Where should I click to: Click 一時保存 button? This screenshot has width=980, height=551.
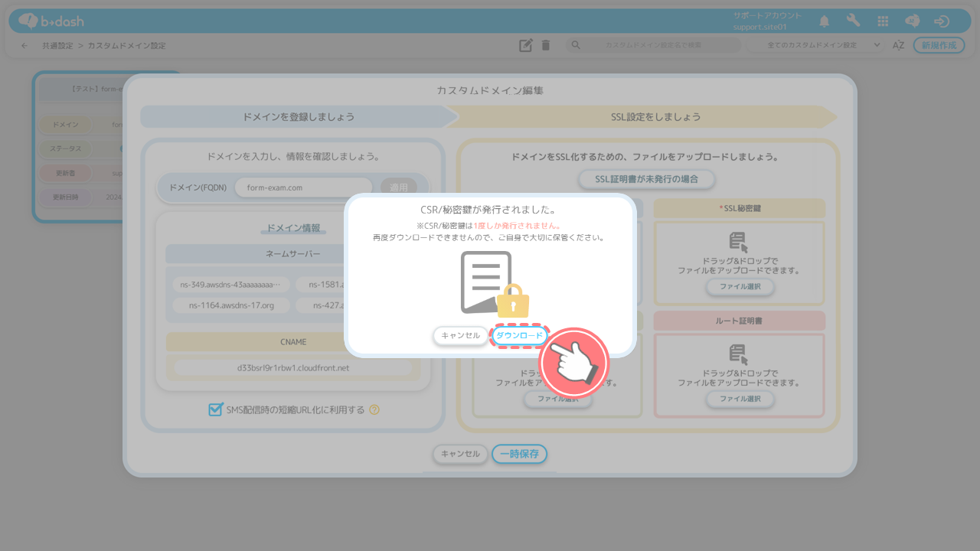click(x=519, y=454)
